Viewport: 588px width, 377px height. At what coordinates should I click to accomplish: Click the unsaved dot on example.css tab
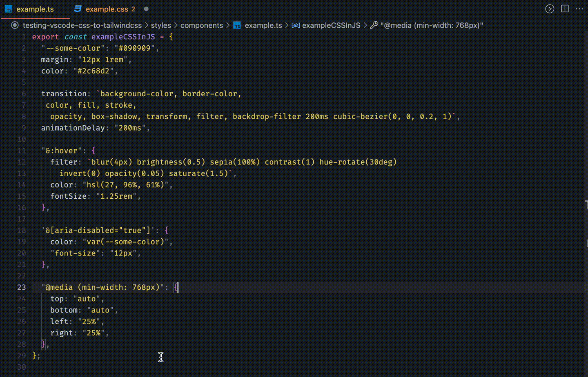pos(146,9)
